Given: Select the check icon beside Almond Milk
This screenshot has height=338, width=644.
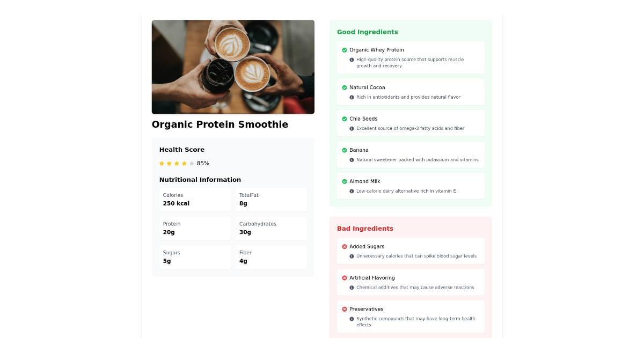Looking at the screenshot, I should point(344,181).
